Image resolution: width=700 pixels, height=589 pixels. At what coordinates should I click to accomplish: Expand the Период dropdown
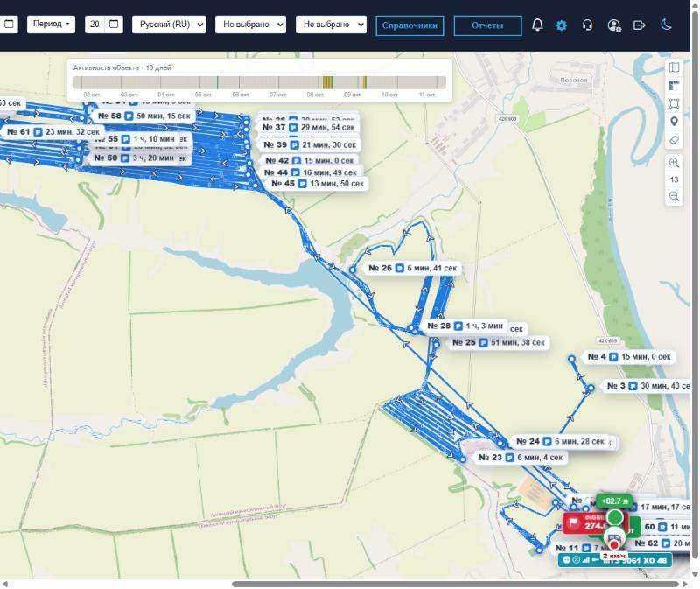pos(51,25)
